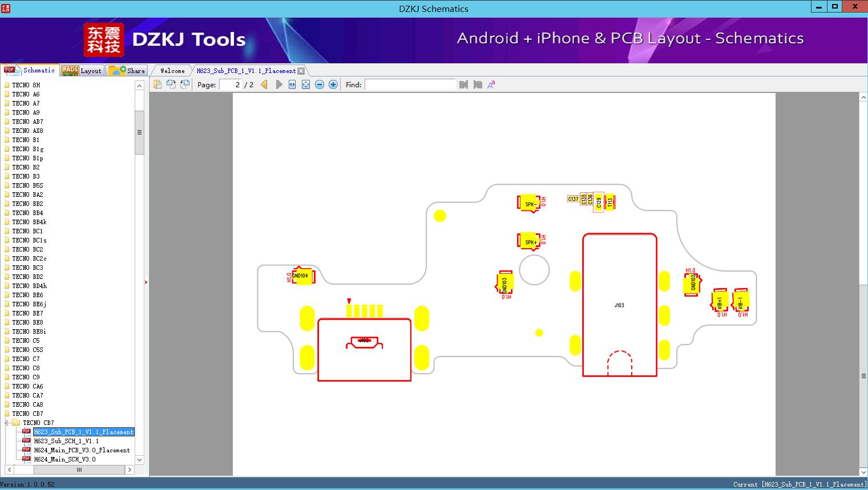Close the H623_Sub_PCB_1_V1.1_Placement tab
The image size is (868, 490).
[301, 71]
